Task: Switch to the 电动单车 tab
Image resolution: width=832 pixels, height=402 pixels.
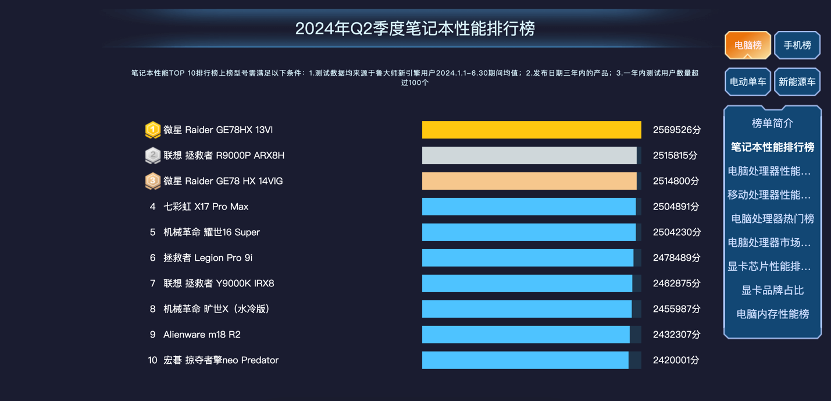Action: (748, 82)
